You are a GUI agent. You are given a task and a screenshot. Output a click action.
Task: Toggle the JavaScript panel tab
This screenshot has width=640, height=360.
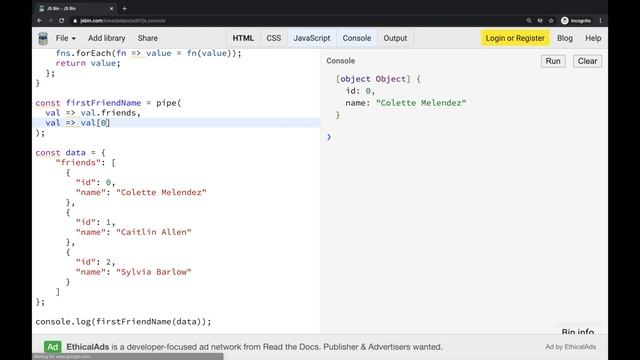pos(312,38)
